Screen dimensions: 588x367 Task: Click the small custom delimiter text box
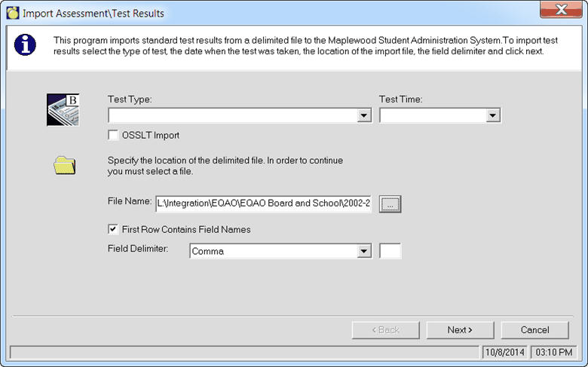pyautogui.click(x=390, y=252)
